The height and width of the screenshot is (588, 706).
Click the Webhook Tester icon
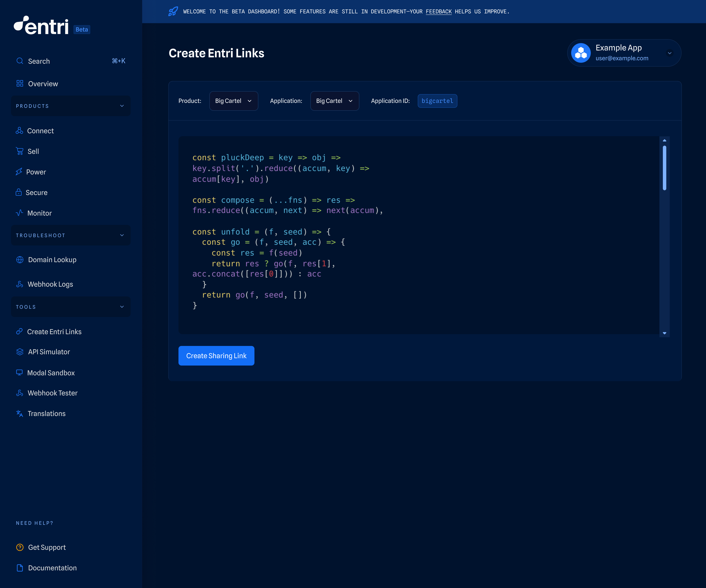click(x=20, y=393)
